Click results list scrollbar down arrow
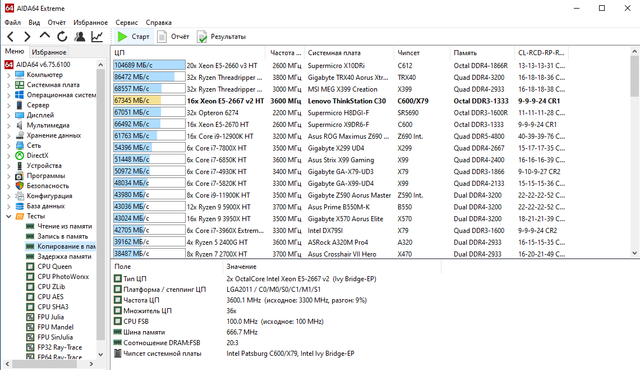Image resolution: width=640 pixels, height=370 pixels. click(634, 253)
